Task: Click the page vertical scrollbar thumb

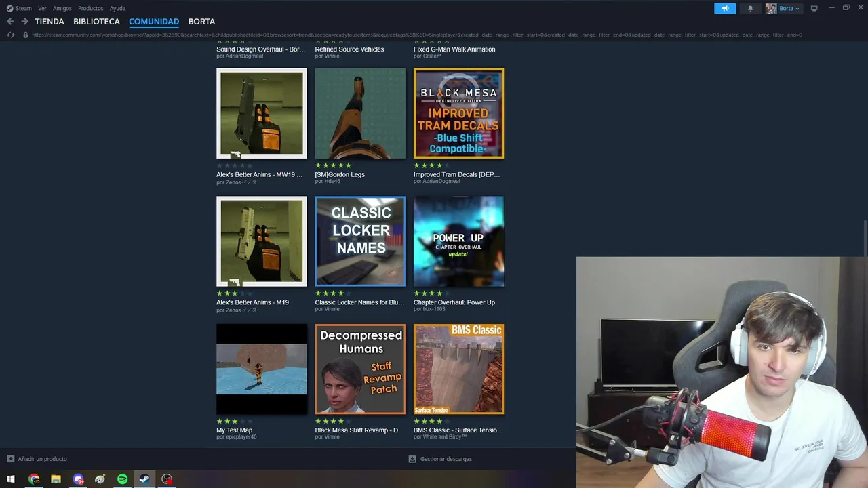Action: coord(865,239)
